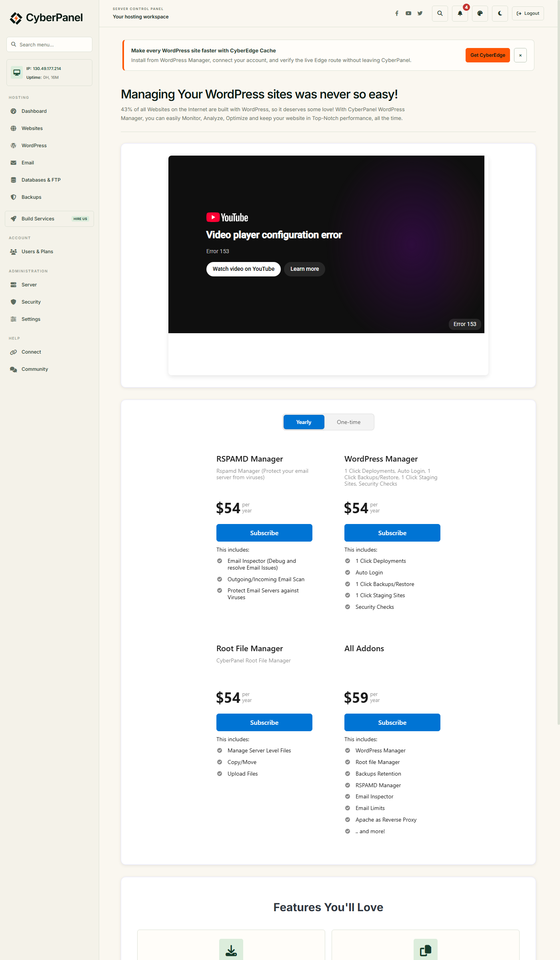Focus the Search menu input field

tap(49, 44)
